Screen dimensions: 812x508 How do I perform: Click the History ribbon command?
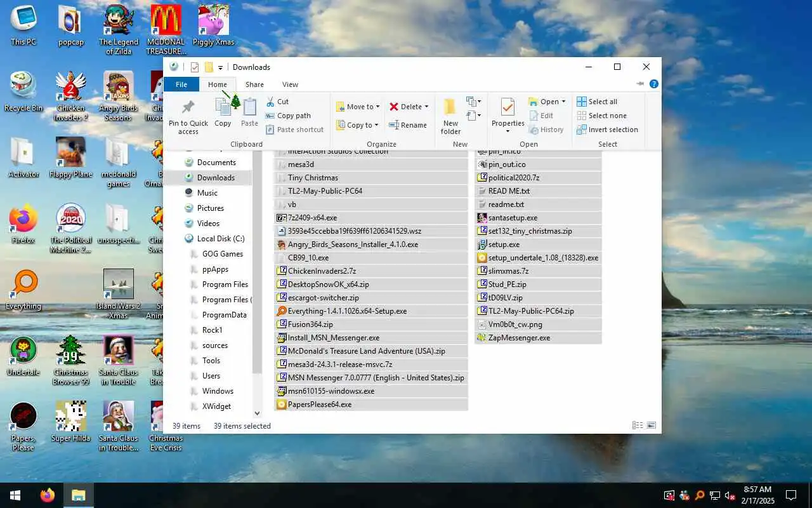[546, 130]
